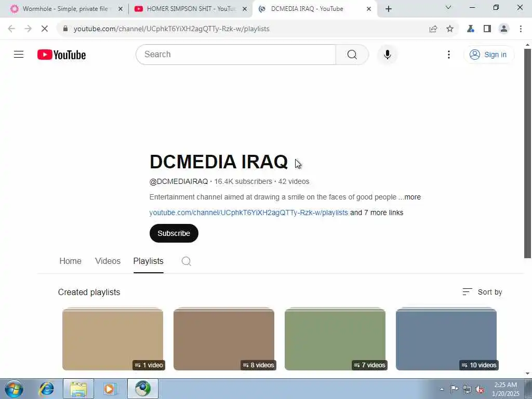Click the search magnifier button
Image resolution: width=532 pixels, height=399 pixels.
pyautogui.click(x=352, y=54)
